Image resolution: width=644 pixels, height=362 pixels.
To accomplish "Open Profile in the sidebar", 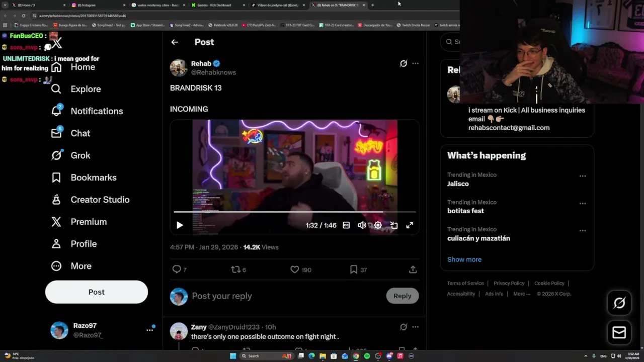I will click(x=73, y=244).
